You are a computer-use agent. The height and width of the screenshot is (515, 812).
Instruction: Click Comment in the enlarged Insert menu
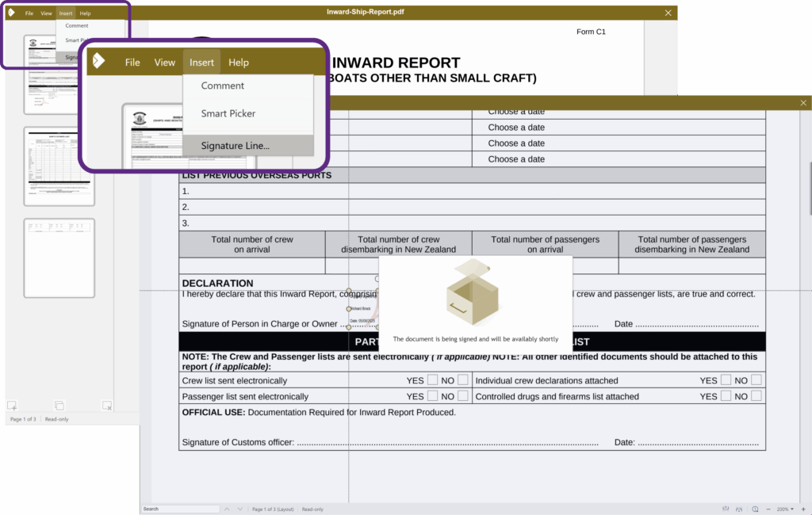click(222, 86)
